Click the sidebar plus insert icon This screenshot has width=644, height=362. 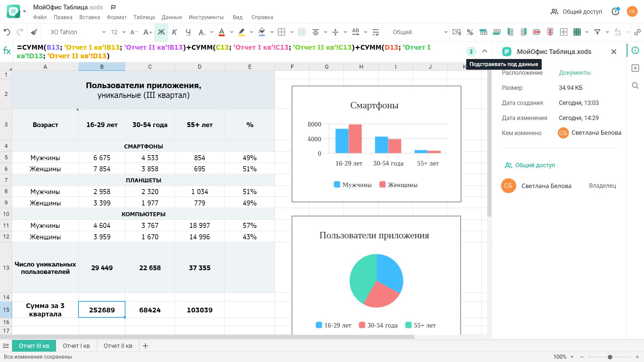(635, 68)
